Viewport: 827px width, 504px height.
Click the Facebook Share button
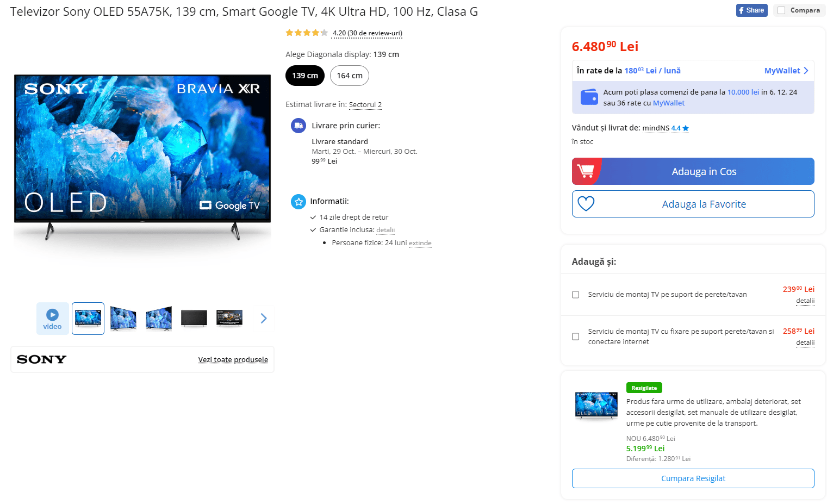point(751,10)
